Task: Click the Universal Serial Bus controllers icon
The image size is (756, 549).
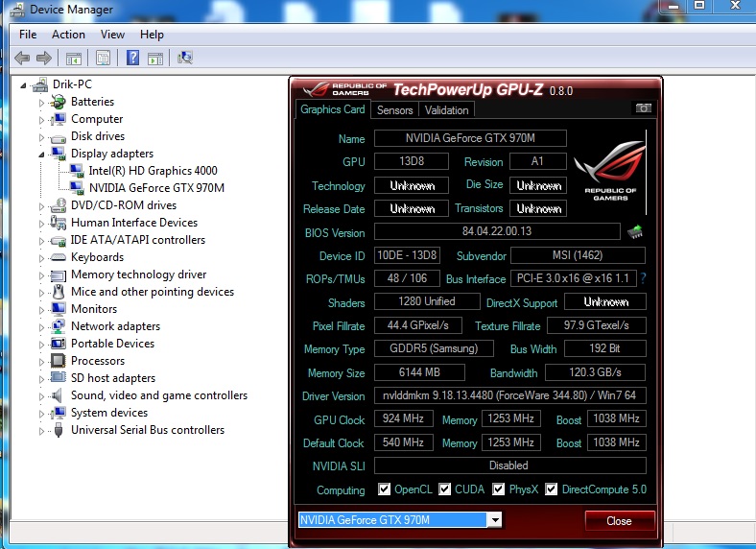Action: tap(59, 430)
